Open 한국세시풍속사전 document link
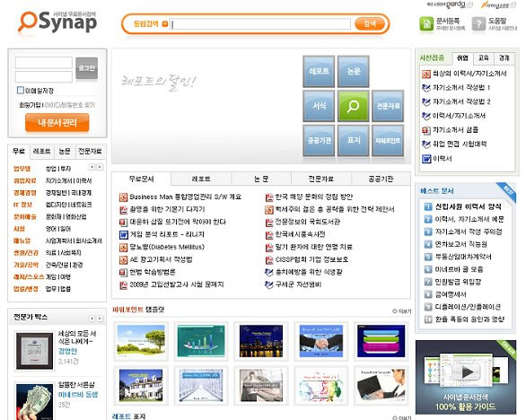526x420 pixels. [300, 234]
